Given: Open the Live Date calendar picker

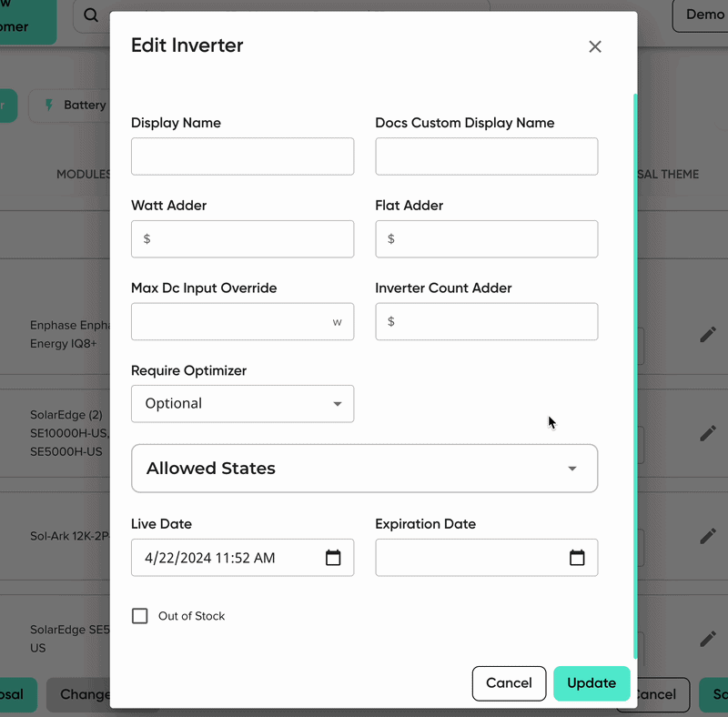Looking at the screenshot, I should click(333, 557).
